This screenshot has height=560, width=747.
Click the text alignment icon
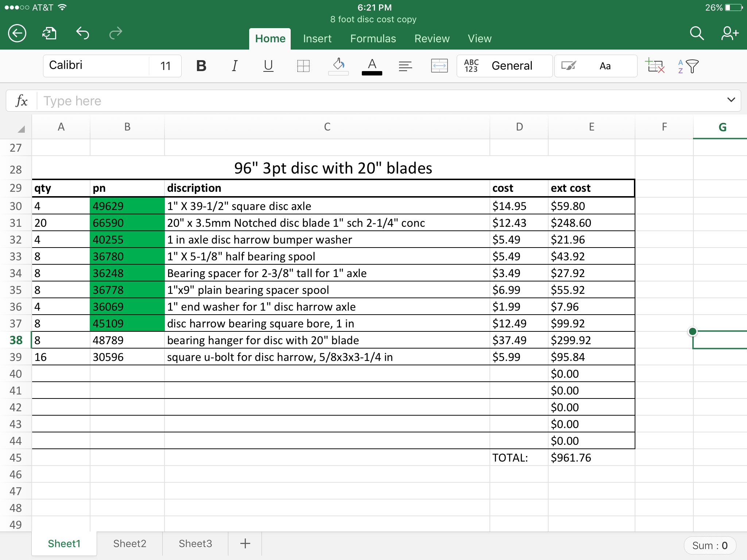coord(405,66)
